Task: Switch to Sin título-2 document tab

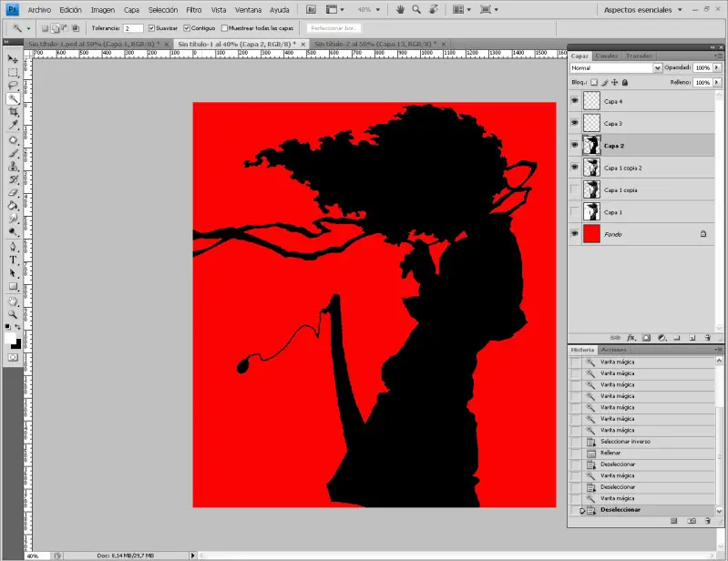Action: (x=375, y=44)
